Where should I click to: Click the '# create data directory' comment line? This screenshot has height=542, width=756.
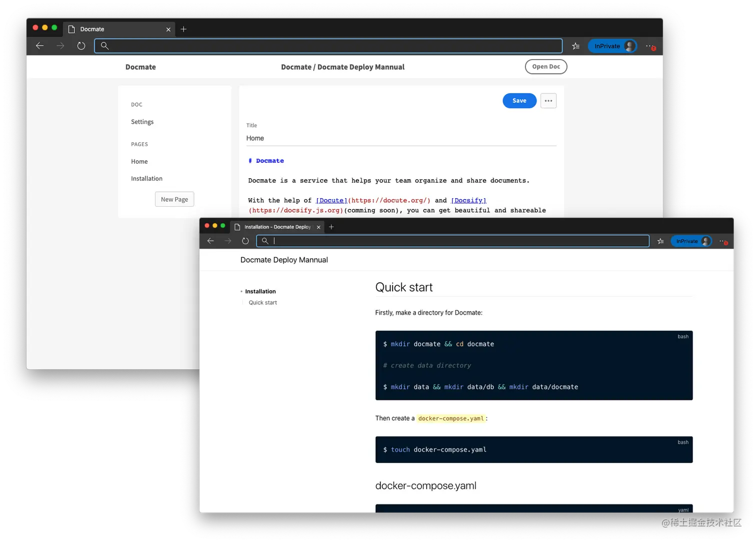[x=427, y=366]
